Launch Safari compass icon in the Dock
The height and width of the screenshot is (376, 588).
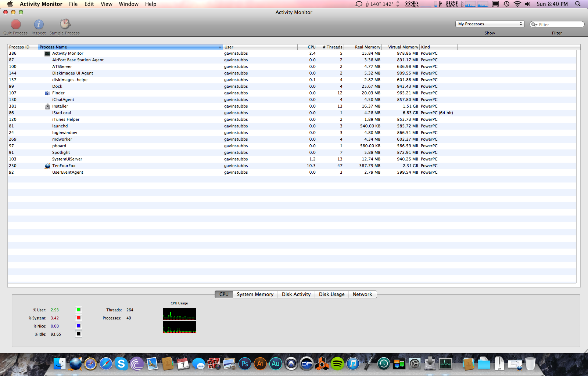pos(106,364)
